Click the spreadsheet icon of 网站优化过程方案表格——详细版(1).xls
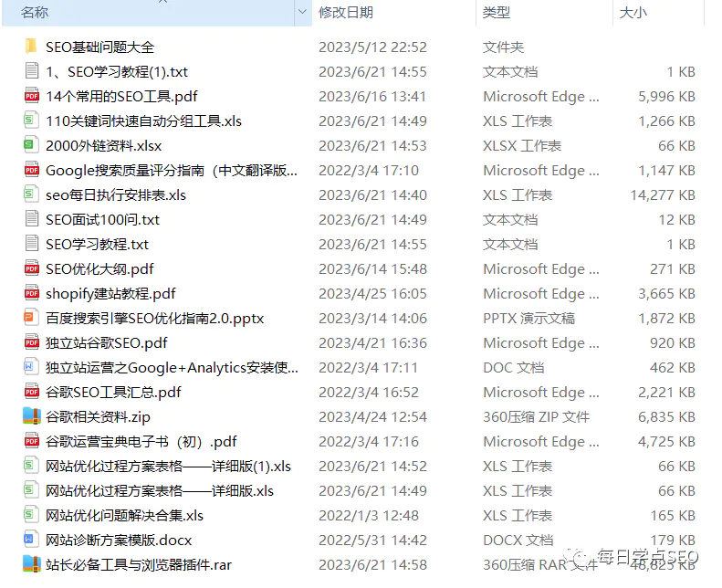The image size is (722, 588). 30,466
